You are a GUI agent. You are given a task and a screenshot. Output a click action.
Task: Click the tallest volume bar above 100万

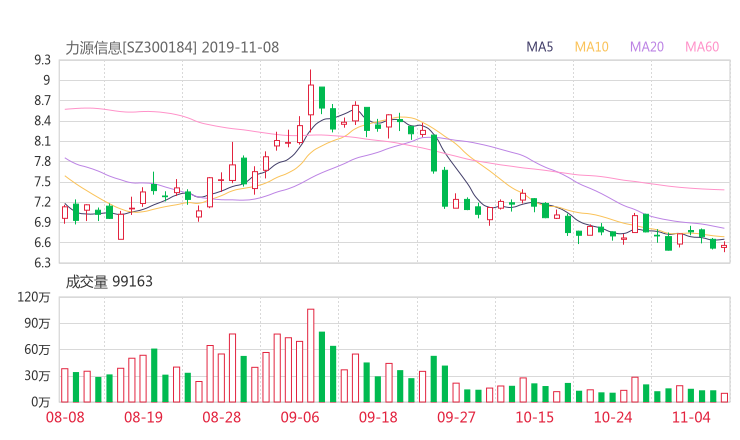(311, 355)
